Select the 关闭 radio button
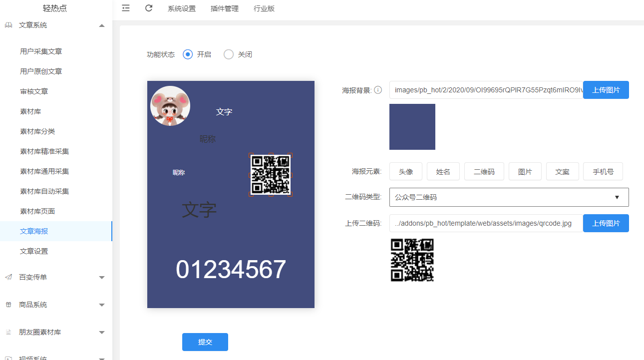The image size is (644, 360). click(x=229, y=54)
